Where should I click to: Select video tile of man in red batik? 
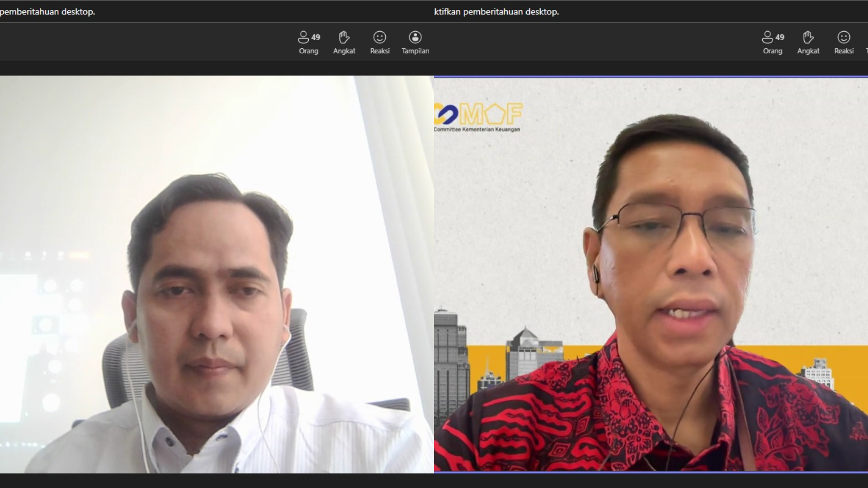pos(651,274)
